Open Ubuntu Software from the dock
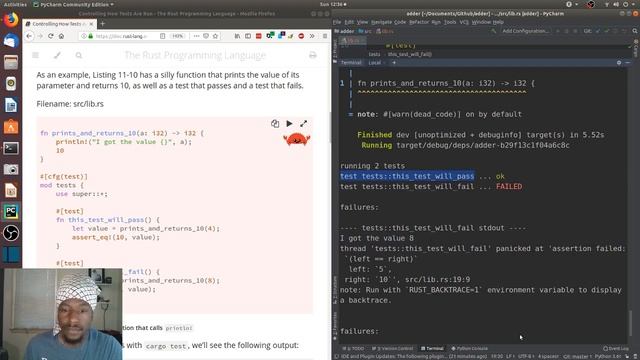Screen dimensions: 640x360 [x=11, y=127]
